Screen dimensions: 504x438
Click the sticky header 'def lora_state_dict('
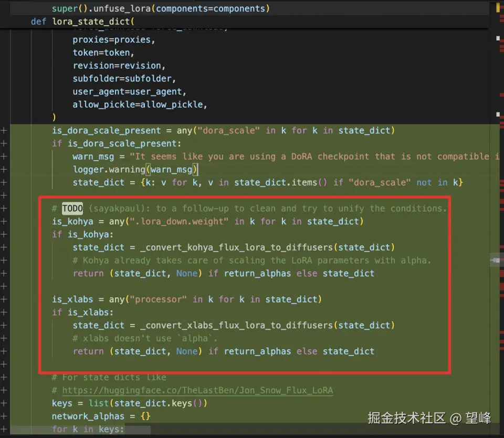pos(82,22)
